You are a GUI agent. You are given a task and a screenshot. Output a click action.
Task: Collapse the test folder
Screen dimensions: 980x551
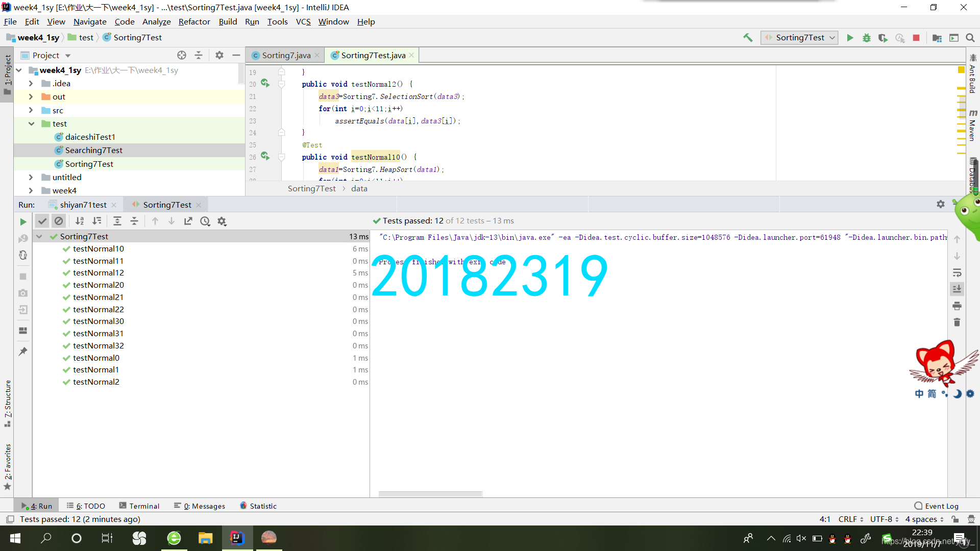31,123
